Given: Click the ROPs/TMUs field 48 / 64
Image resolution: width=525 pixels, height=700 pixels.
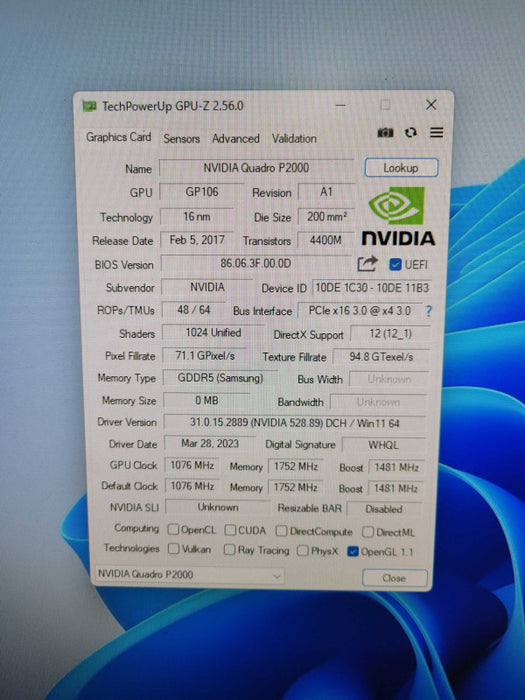Looking at the screenshot, I should pos(194,310).
